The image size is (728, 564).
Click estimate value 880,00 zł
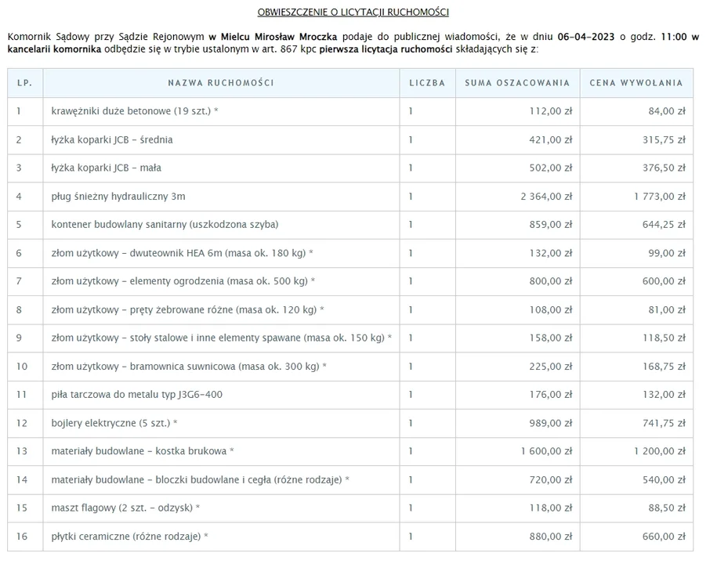pos(551,536)
